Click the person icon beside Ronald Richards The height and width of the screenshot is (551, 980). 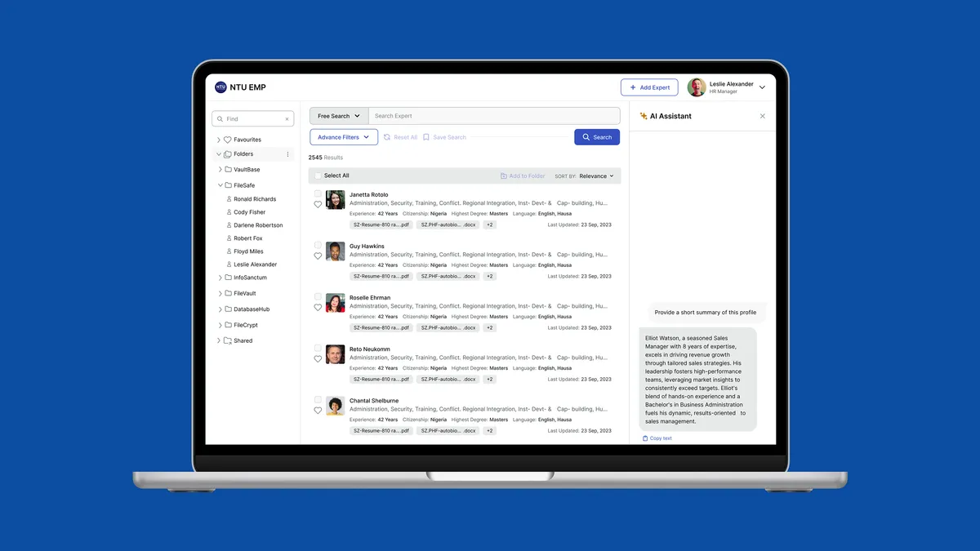(x=229, y=199)
